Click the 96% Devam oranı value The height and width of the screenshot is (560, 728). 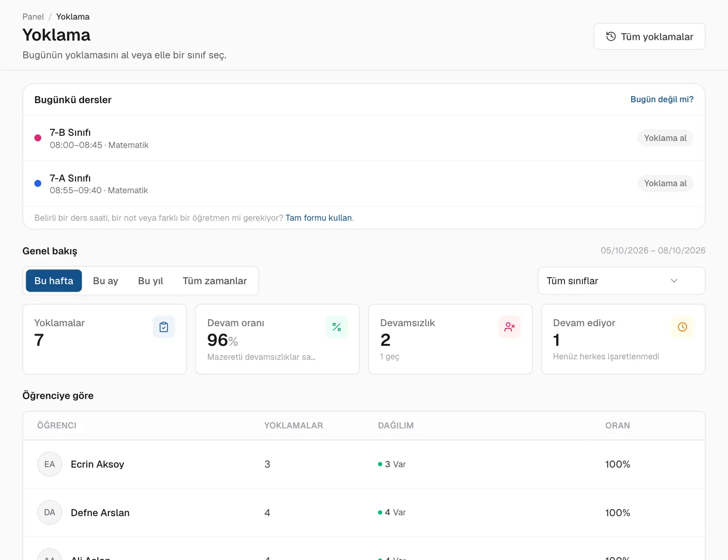click(223, 340)
